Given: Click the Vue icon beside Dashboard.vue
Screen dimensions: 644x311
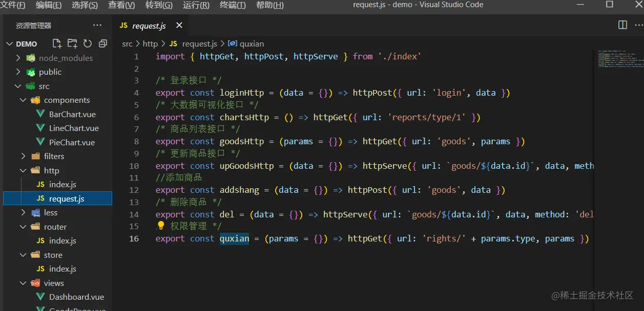Looking at the screenshot, I should point(40,297).
